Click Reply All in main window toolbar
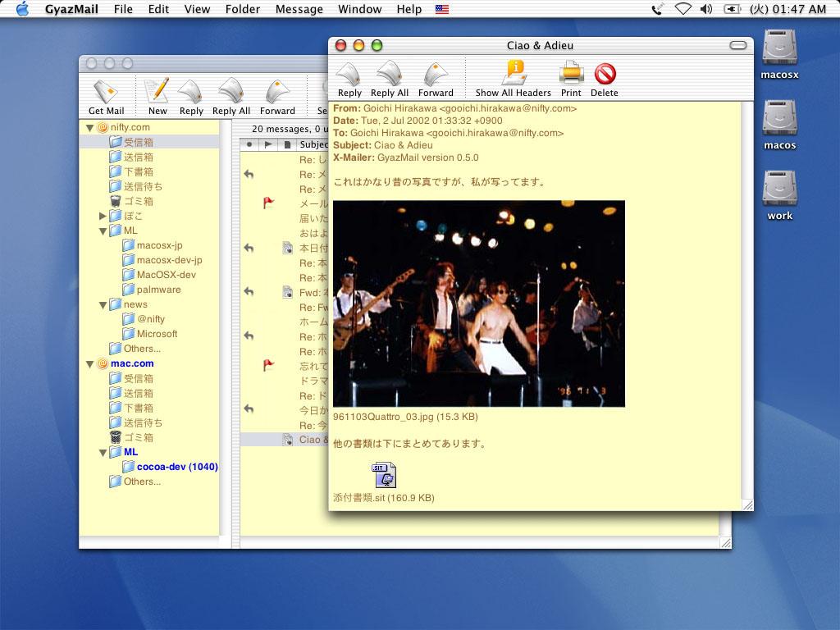The image size is (840, 630). [231, 97]
